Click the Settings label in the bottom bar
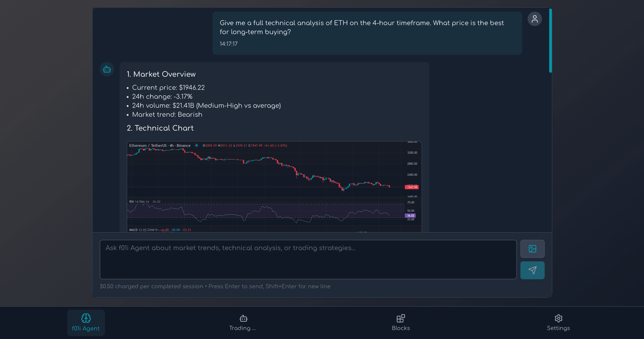 tap(558, 328)
